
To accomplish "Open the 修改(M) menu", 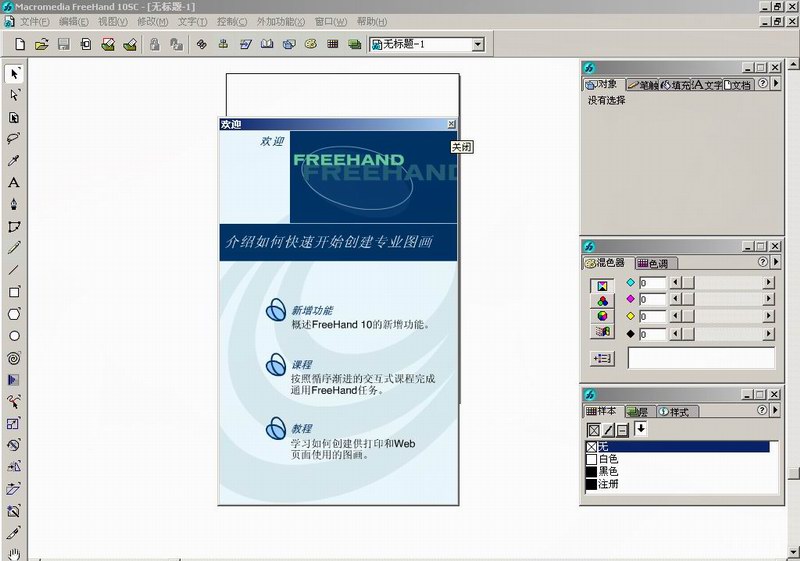I will 153,22.
